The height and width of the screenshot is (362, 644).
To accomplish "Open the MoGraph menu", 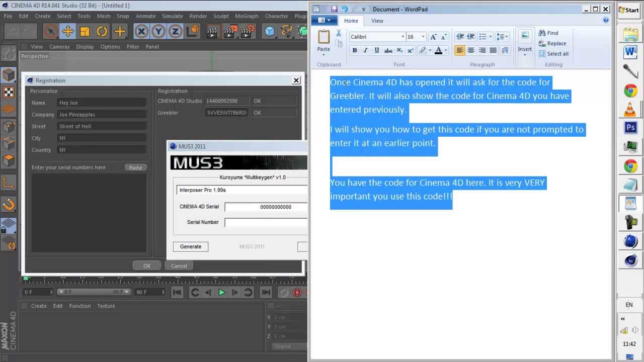I will tap(247, 16).
